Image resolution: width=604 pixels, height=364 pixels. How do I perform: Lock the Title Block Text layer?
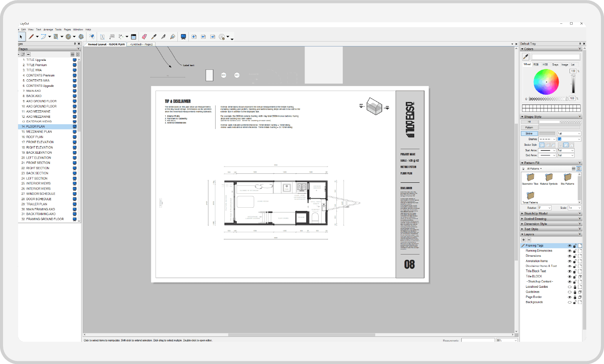(575, 271)
